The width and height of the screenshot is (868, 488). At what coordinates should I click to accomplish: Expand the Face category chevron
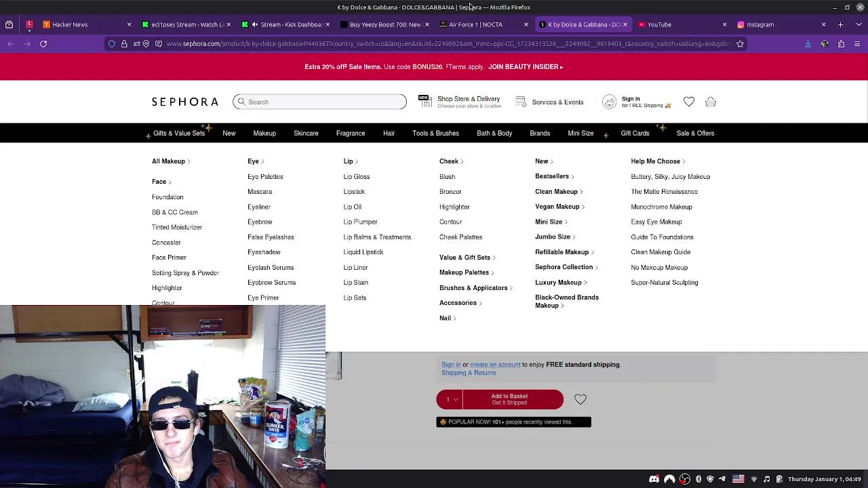[x=170, y=182]
